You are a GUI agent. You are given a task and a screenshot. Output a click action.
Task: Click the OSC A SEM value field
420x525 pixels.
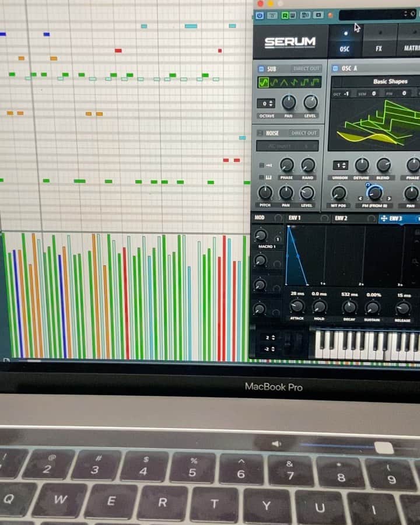click(374, 94)
